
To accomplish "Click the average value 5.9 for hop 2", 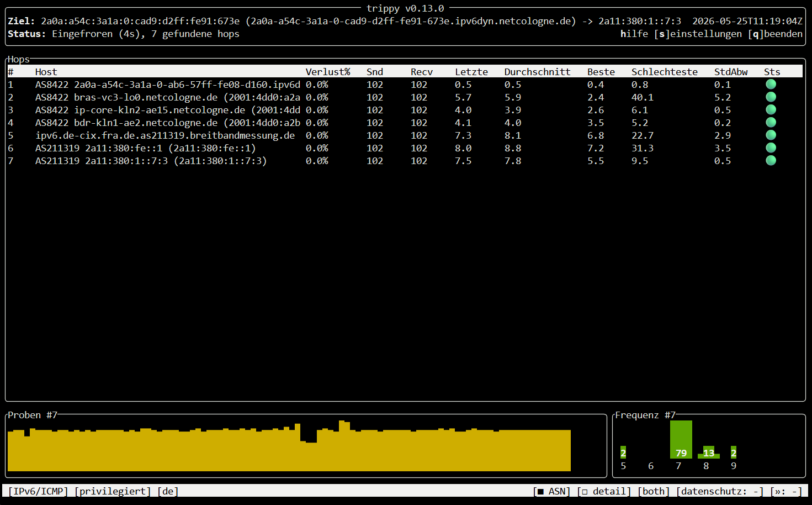I will [x=513, y=97].
